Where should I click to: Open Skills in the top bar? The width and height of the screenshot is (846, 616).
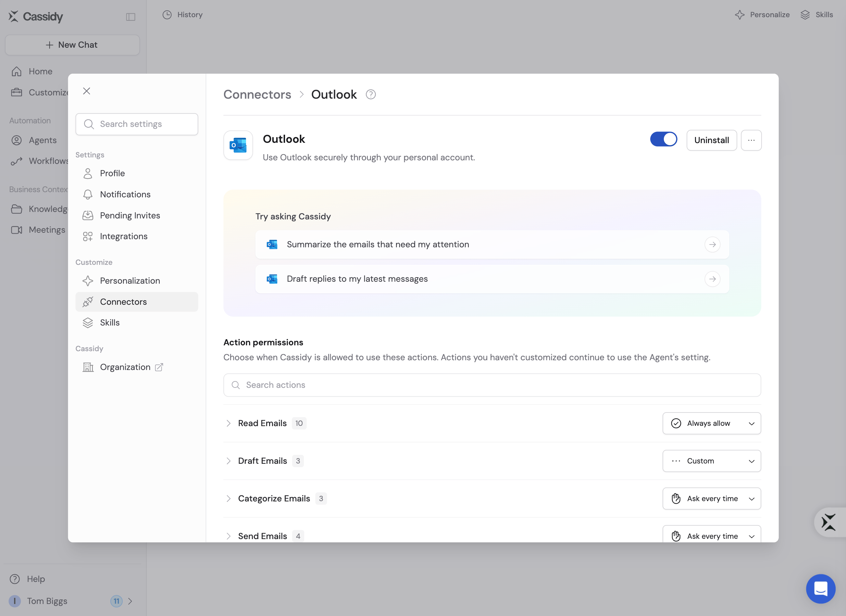tap(816, 15)
